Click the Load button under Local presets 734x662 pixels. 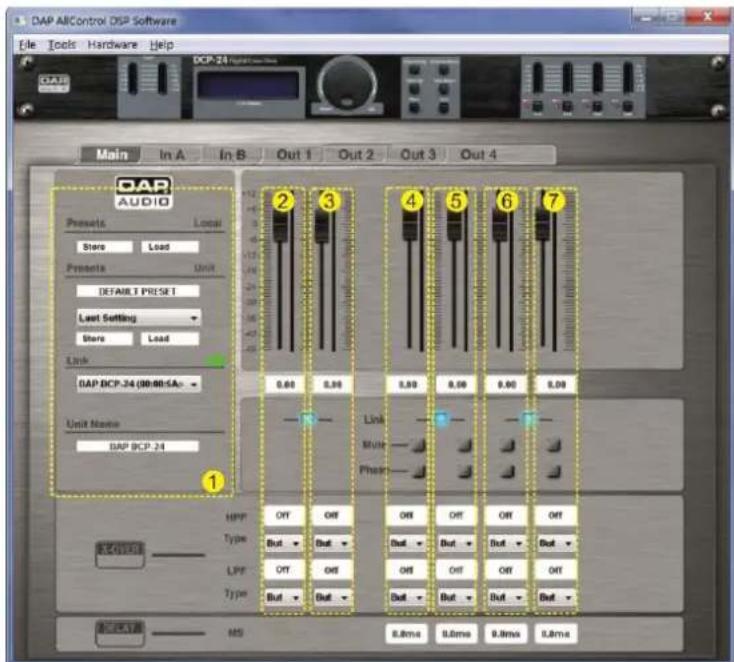170,247
